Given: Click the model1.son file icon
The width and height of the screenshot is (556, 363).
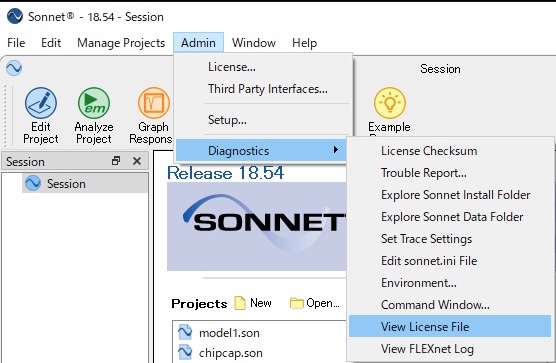Looking at the screenshot, I should point(185,332).
